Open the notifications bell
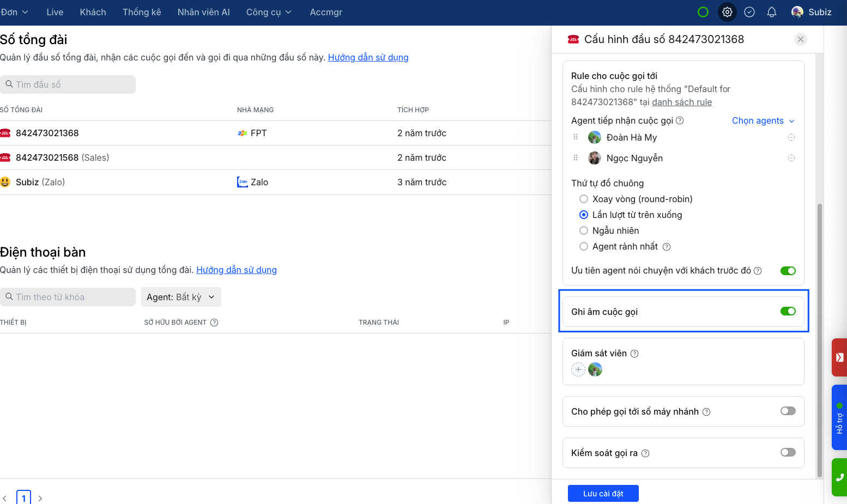This screenshot has height=504, width=847. coord(772,12)
